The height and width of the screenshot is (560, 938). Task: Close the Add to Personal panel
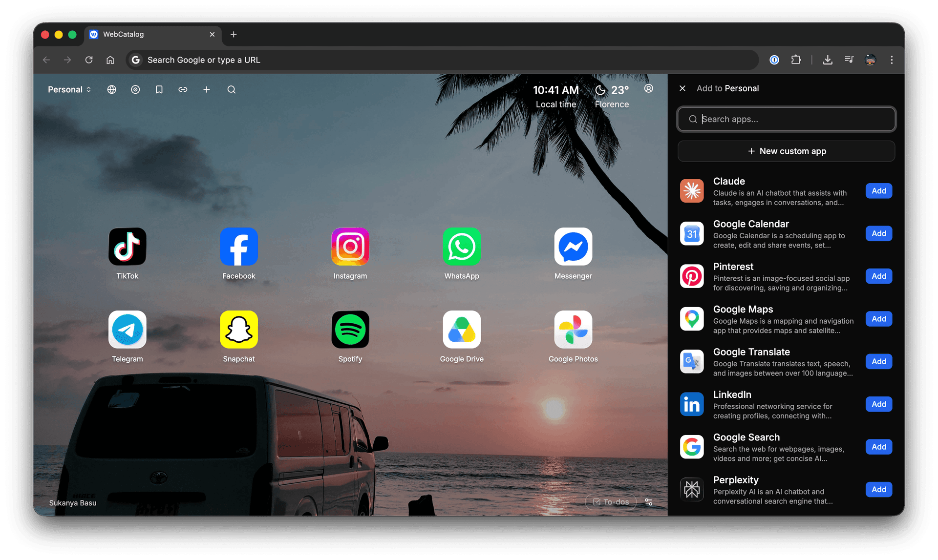click(682, 88)
